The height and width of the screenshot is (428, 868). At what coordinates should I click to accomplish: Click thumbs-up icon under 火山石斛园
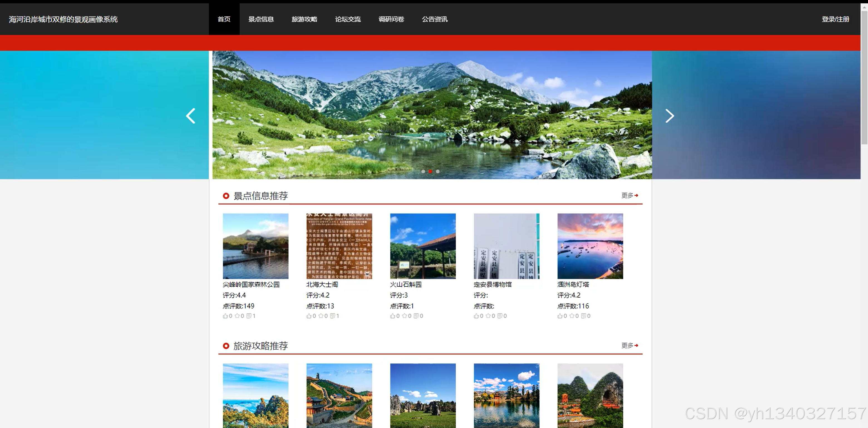393,316
